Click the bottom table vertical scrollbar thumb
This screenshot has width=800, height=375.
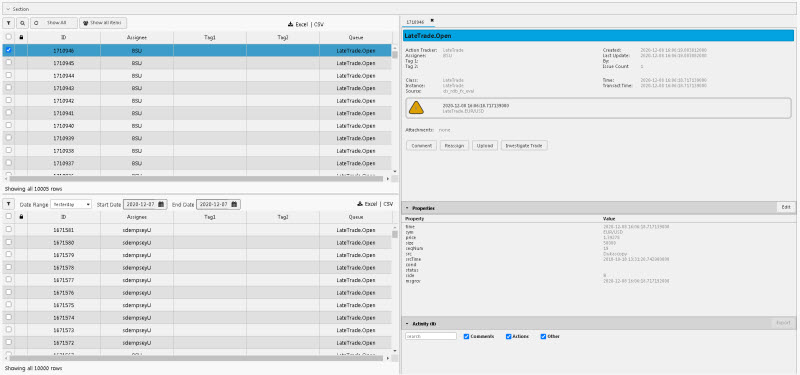[x=394, y=234]
